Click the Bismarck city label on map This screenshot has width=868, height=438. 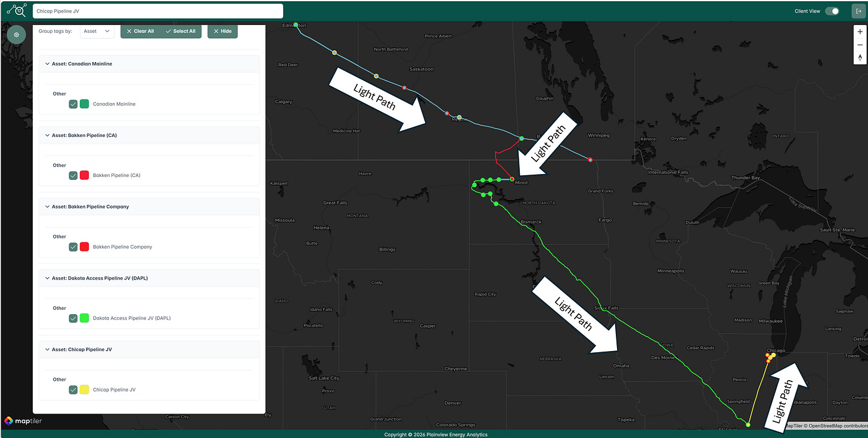click(x=531, y=222)
